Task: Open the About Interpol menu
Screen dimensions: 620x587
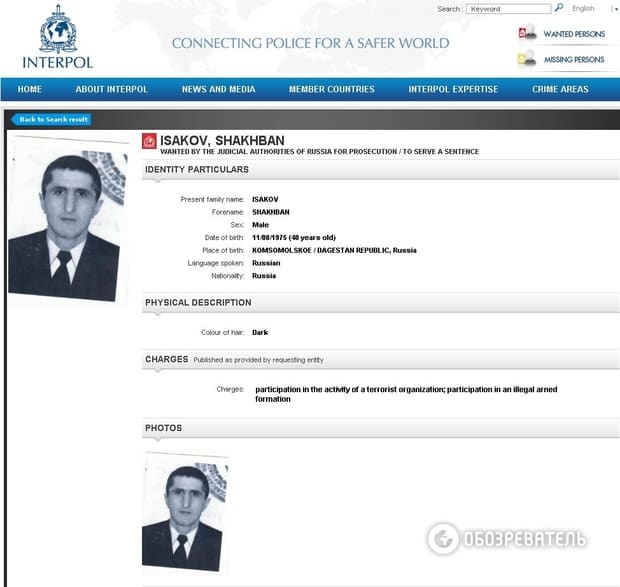Action: [112, 89]
